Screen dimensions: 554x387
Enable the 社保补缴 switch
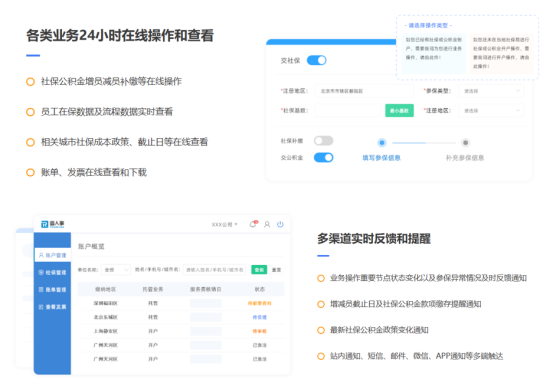click(x=324, y=141)
